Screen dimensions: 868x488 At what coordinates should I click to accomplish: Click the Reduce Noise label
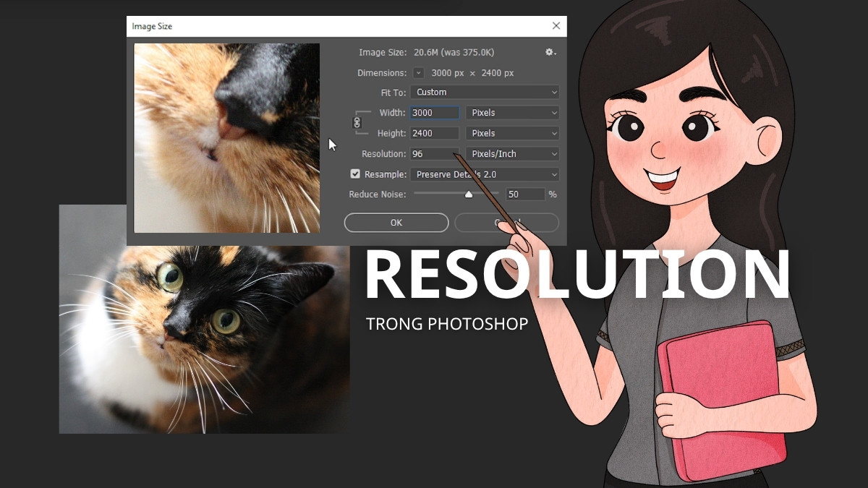(378, 194)
